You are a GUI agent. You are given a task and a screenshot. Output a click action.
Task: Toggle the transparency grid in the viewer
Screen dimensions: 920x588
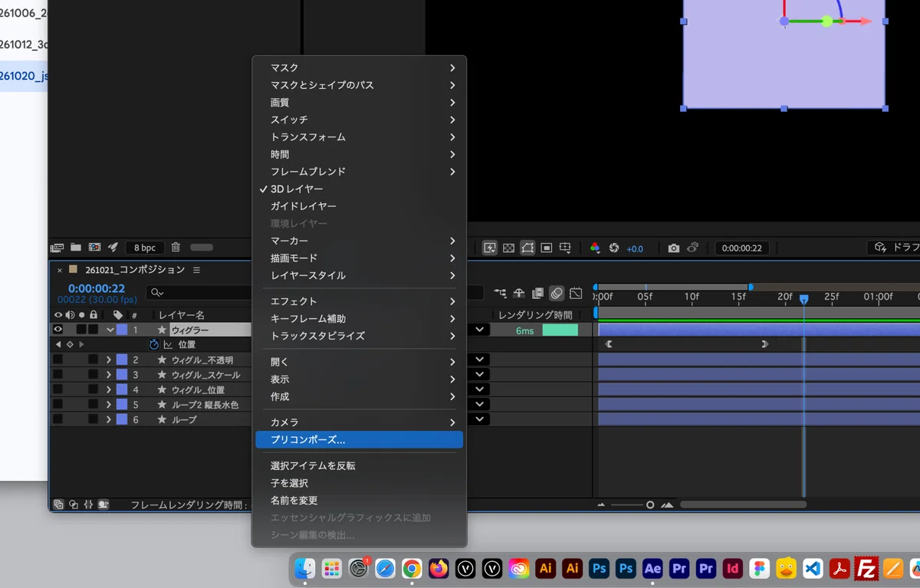coord(508,248)
